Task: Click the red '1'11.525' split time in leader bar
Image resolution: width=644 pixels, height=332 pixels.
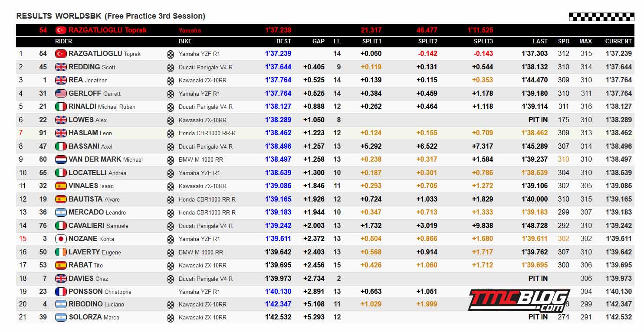Action: pyautogui.click(x=480, y=30)
